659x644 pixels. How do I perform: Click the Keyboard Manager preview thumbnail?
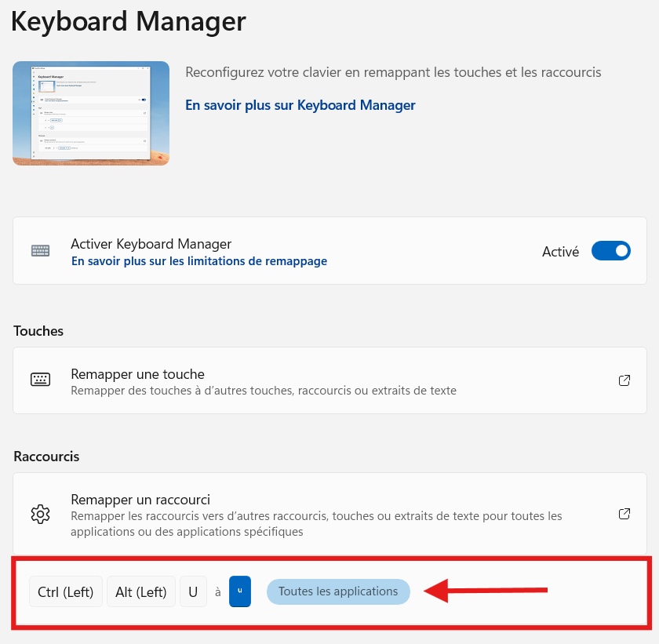click(x=91, y=113)
